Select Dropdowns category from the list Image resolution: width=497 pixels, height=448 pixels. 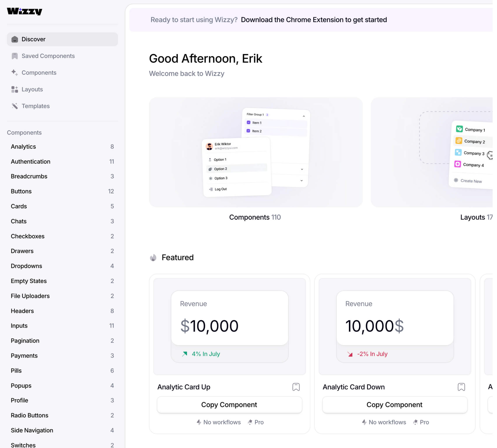(x=26, y=266)
